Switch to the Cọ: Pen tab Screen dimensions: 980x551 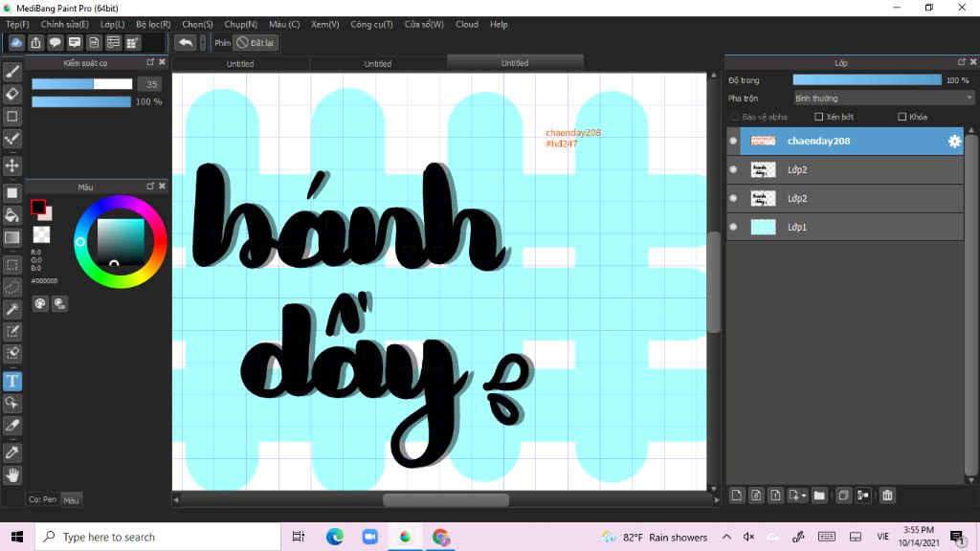coord(42,499)
